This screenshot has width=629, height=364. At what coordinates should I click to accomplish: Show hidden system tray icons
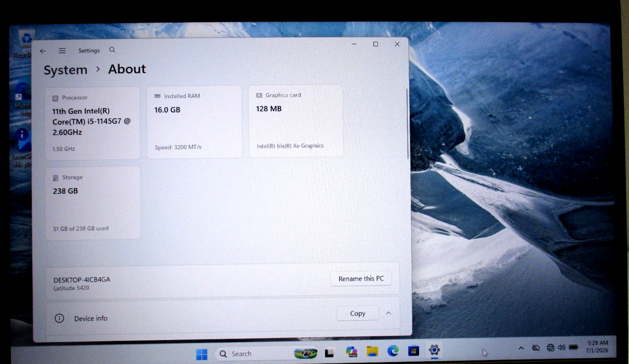tap(521, 348)
